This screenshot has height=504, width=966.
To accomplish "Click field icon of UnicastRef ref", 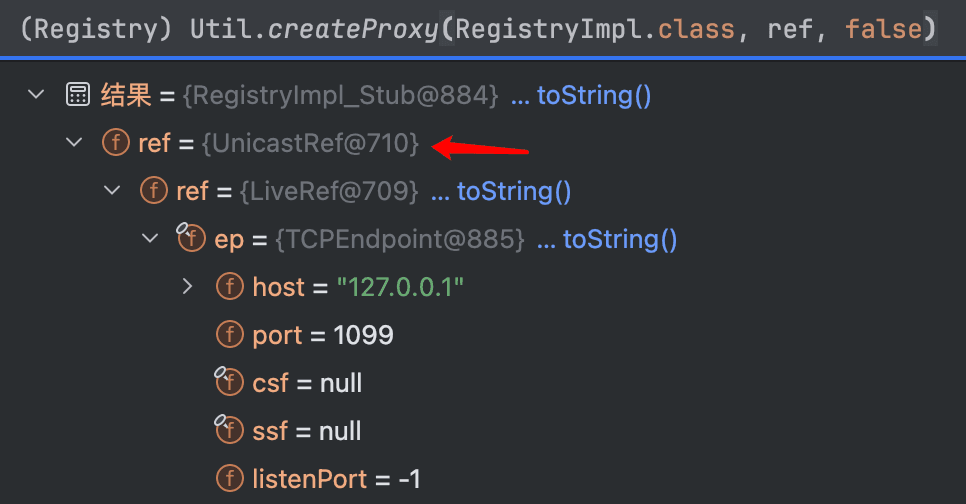I will click(x=116, y=143).
